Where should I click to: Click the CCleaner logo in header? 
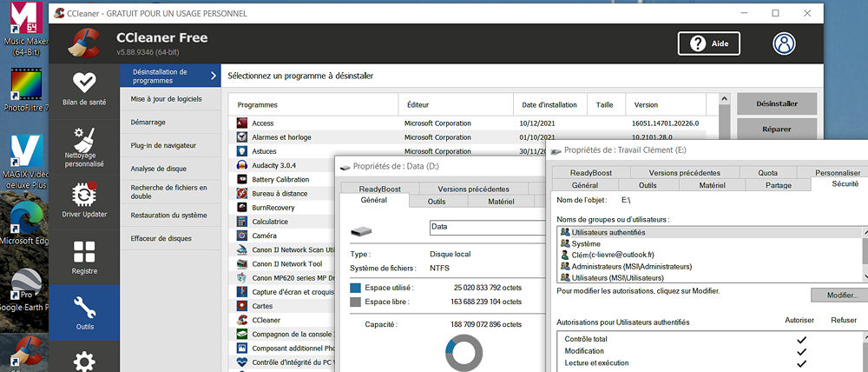pyautogui.click(x=84, y=43)
